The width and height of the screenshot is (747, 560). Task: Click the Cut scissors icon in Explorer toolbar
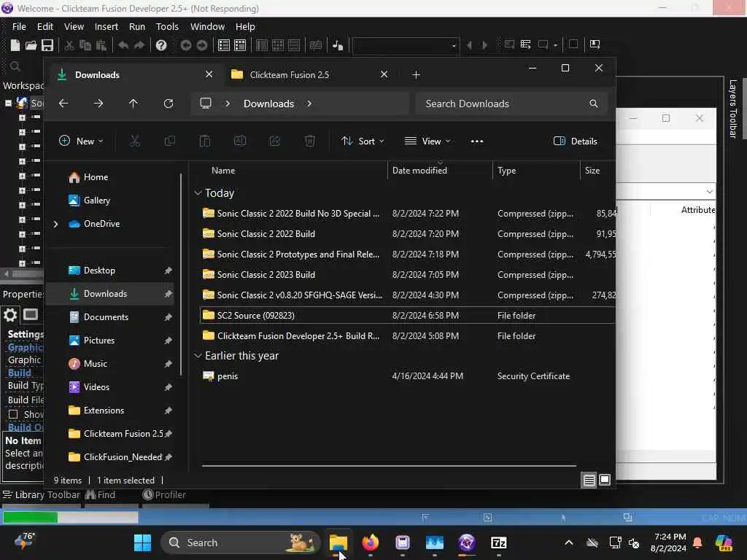click(135, 141)
